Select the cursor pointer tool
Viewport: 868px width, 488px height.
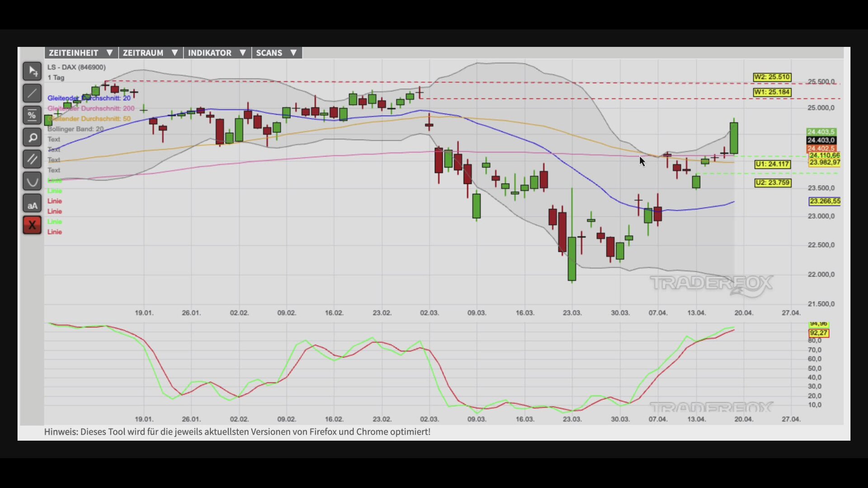pyautogui.click(x=32, y=71)
